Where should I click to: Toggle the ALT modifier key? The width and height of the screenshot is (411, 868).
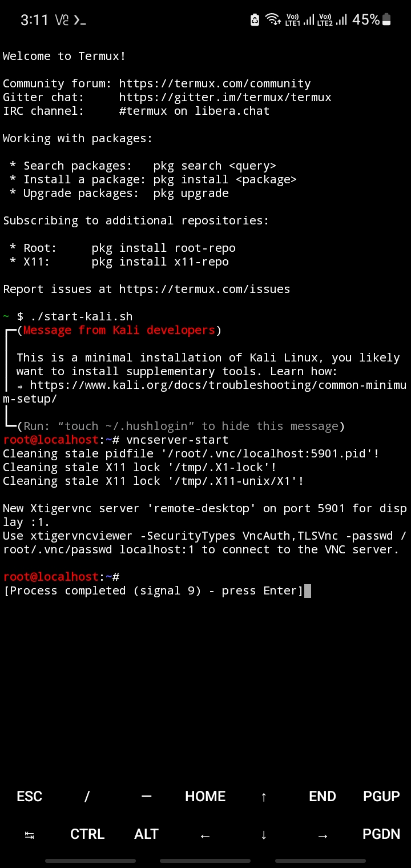point(146,834)
